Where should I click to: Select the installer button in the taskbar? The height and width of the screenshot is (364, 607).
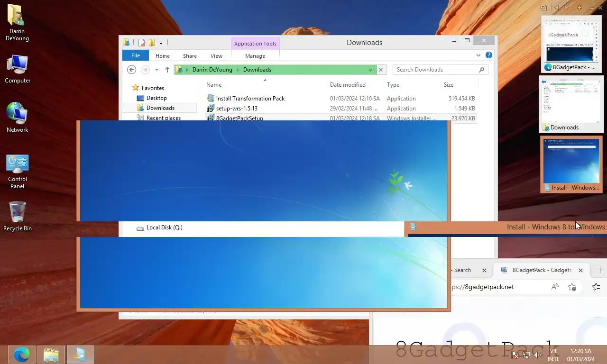[x=81, y=354]
